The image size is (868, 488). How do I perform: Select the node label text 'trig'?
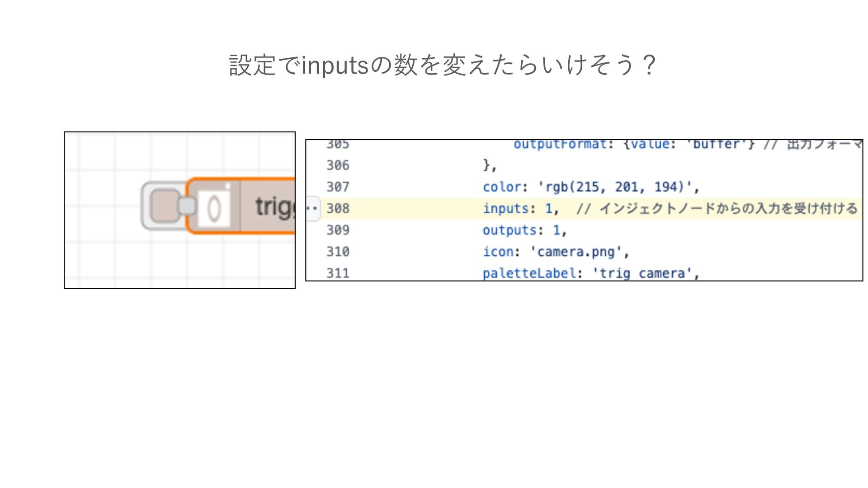click(274, 207)
